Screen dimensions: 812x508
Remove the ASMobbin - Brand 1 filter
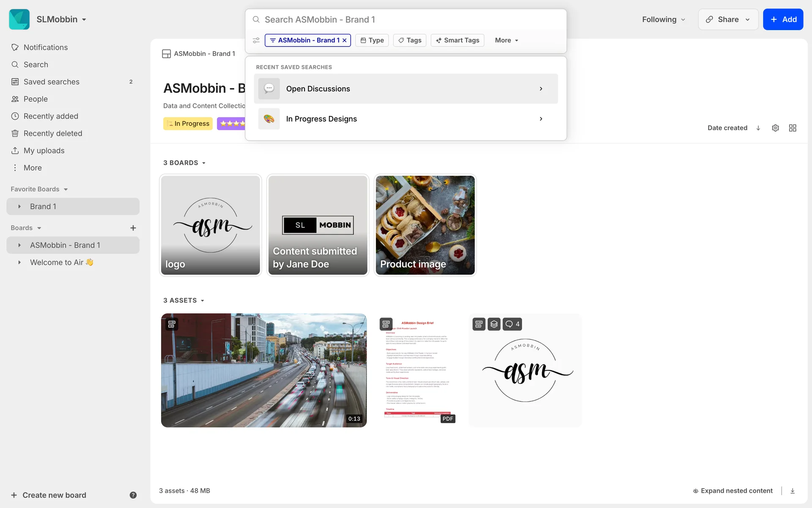[345, 40]
